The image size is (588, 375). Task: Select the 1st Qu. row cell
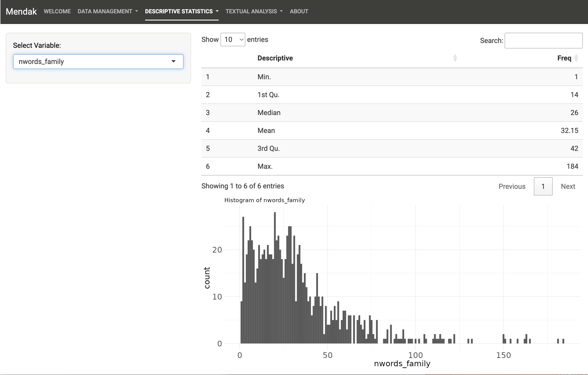(268, 95)
